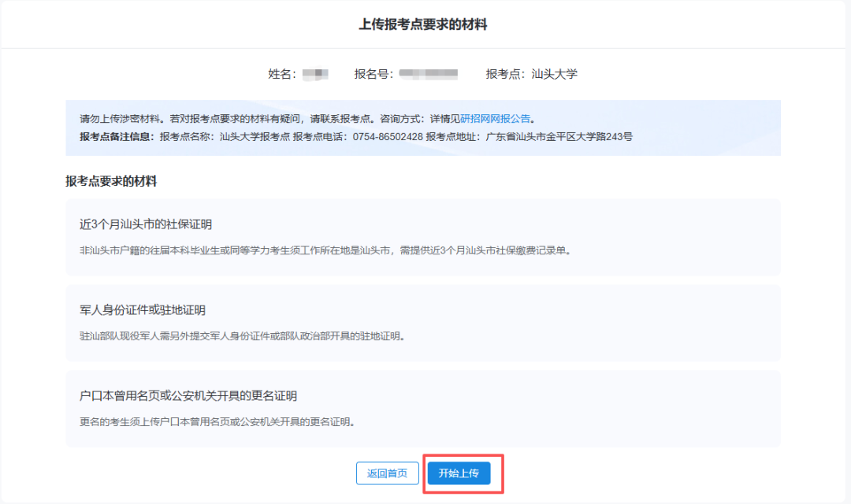Select the 上传报考点要求的材料 page title
The width and height of the screenshot is (851, 504).
coord(423,24)
